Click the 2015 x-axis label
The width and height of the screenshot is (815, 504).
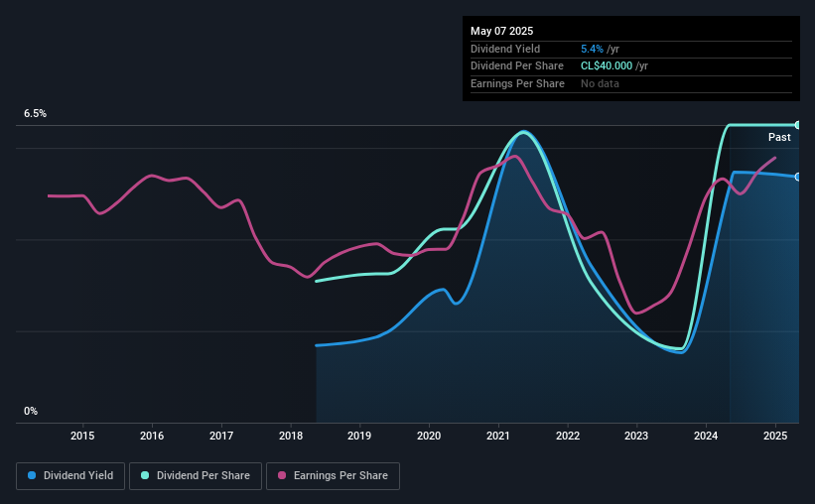click(82, 436)
